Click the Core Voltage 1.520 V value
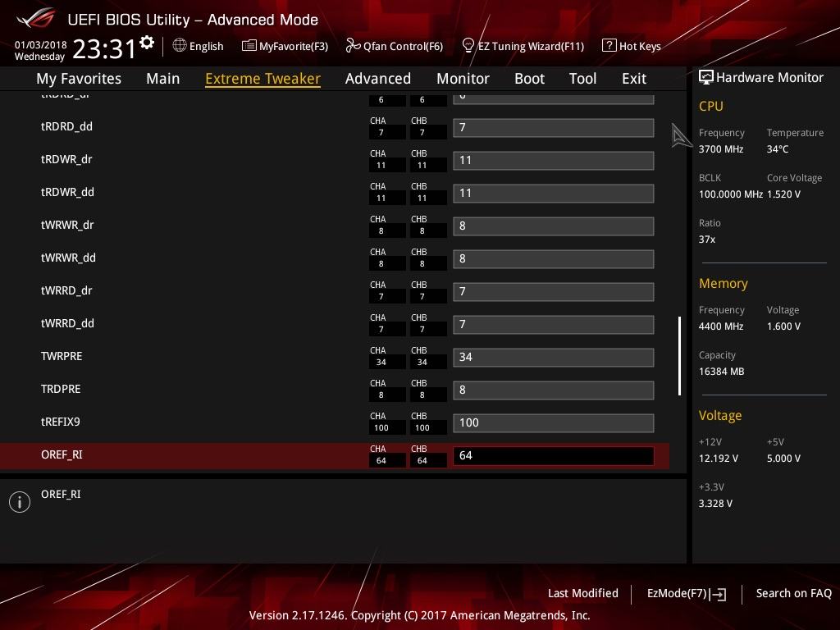 [783, 194]
